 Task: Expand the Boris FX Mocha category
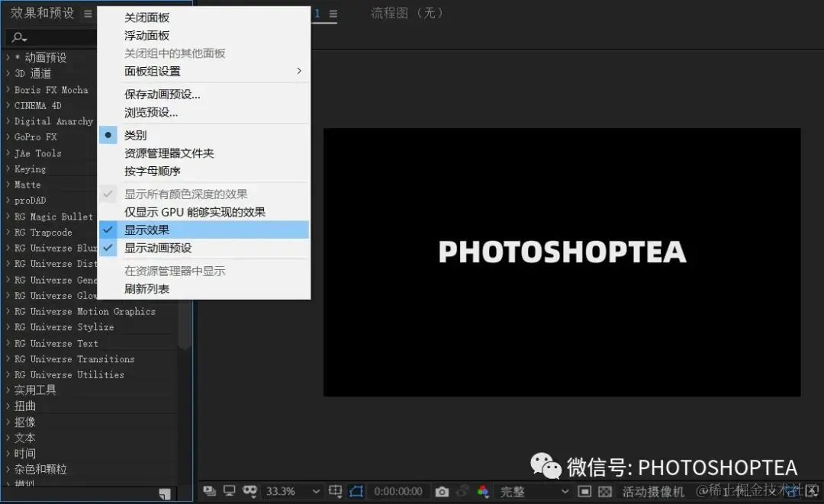point(8,90)
